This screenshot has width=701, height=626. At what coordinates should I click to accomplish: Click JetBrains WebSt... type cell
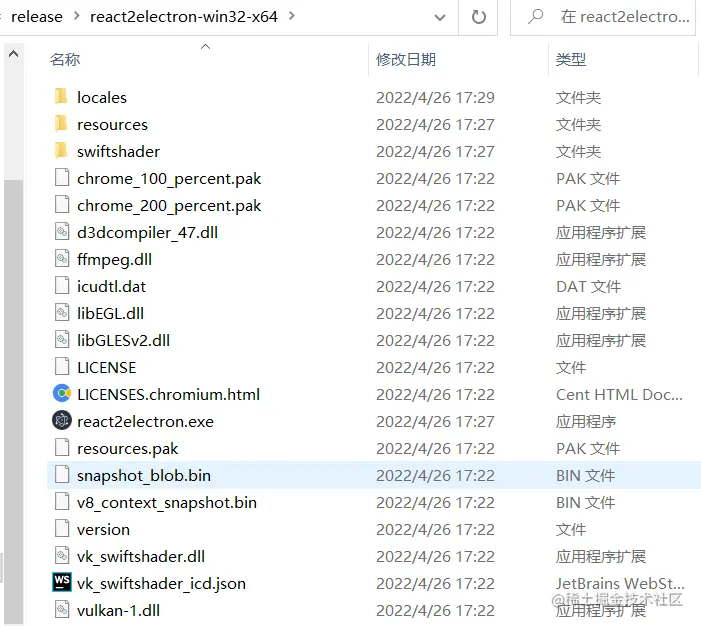coord(620,584)
